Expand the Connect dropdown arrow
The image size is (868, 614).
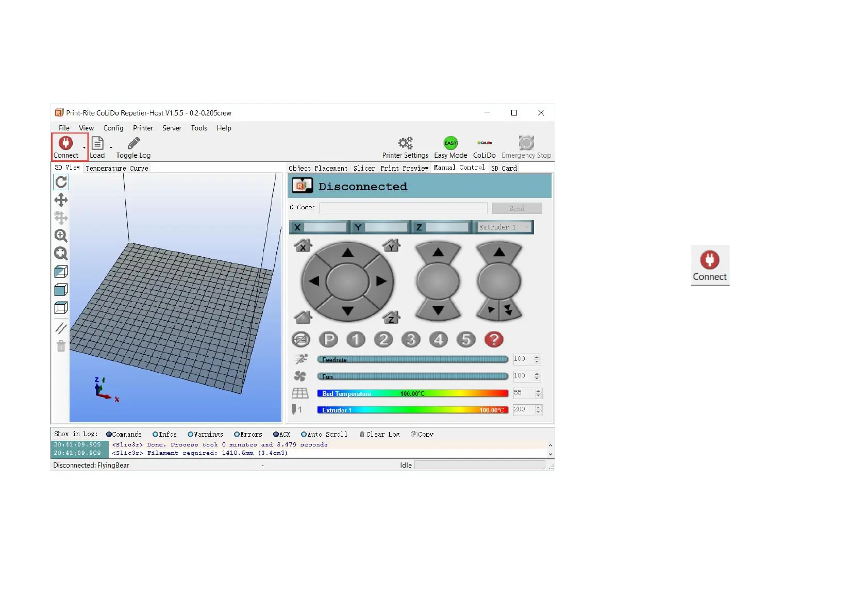tap(85, 148)
